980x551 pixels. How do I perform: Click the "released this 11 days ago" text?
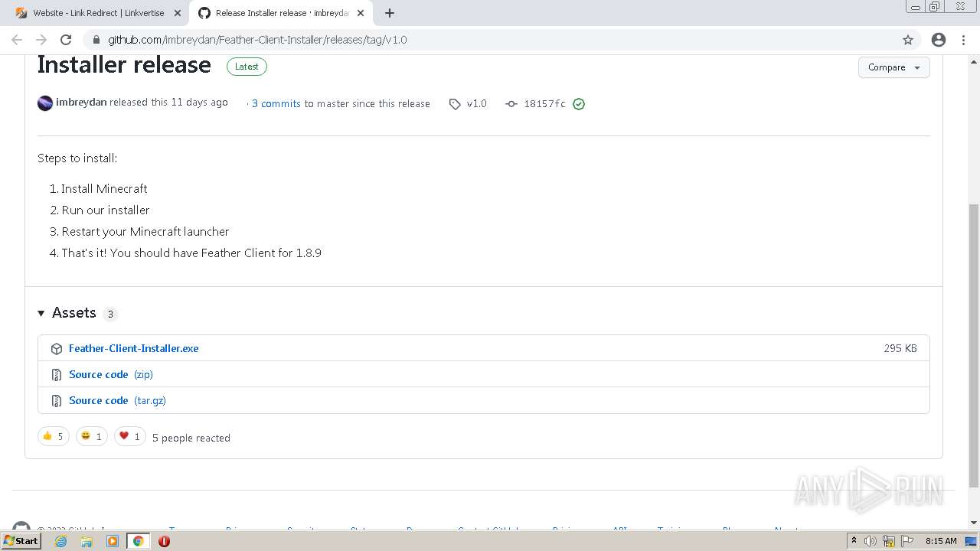point(168,103)
